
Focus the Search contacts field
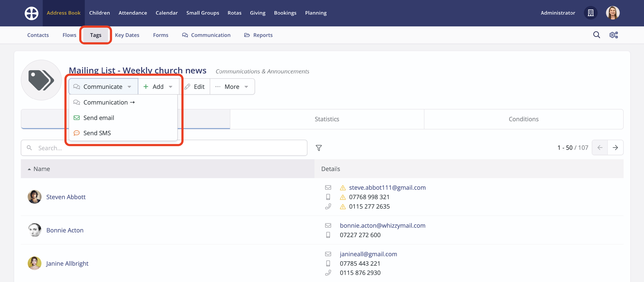point(164,148)
